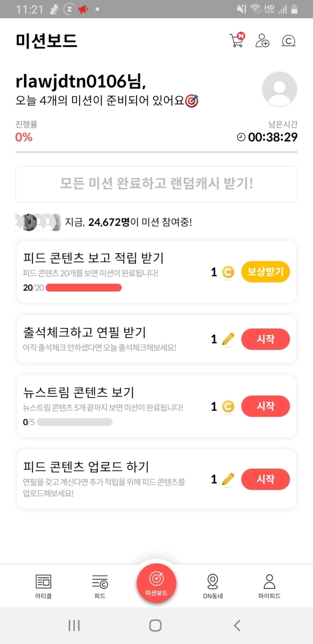Open the shopping cart icon

(x=237, y=40)
